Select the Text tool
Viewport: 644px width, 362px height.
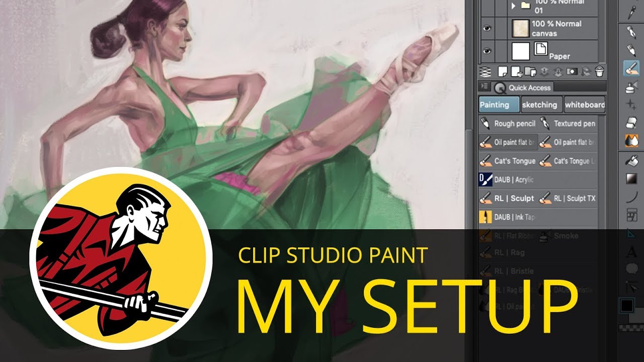pyautogui.click(x=631, y=251)
